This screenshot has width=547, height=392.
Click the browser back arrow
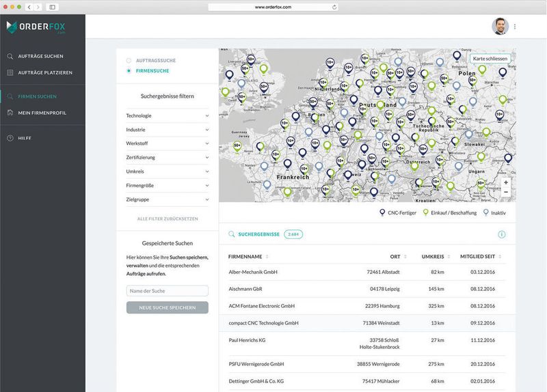point(29,7)
